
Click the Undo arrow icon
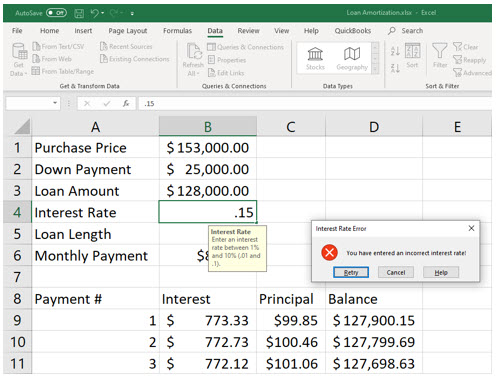pyautogui.click(x=95, y=13)
